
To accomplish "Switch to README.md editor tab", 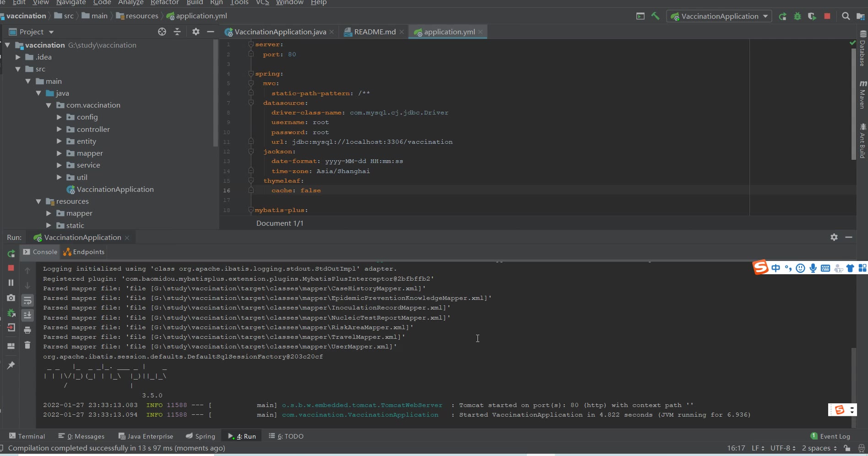I will [x=374, y=32].
